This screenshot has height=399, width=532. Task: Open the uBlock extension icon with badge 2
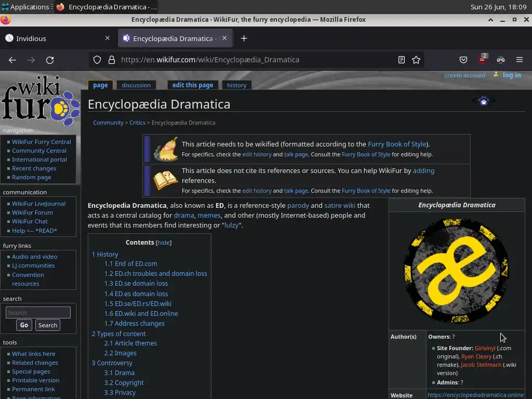(x=483, y=59)
